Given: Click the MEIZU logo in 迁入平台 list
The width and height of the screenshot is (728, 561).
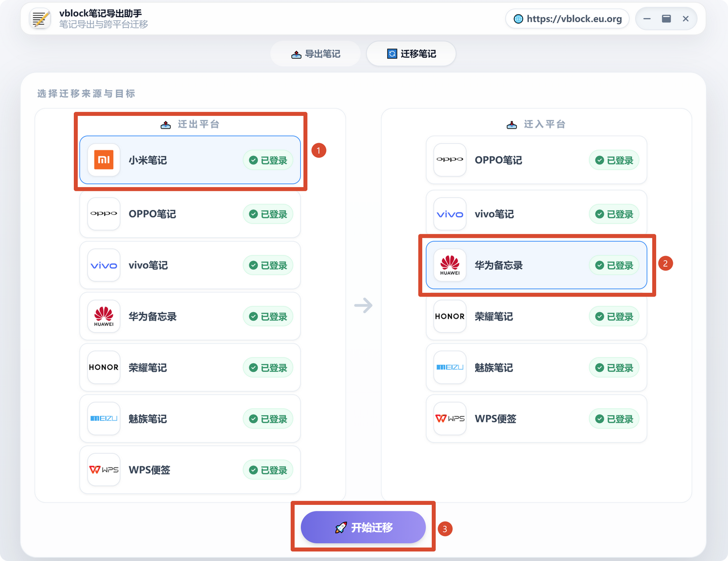Looking at the screenshot, I should [450, 367].
